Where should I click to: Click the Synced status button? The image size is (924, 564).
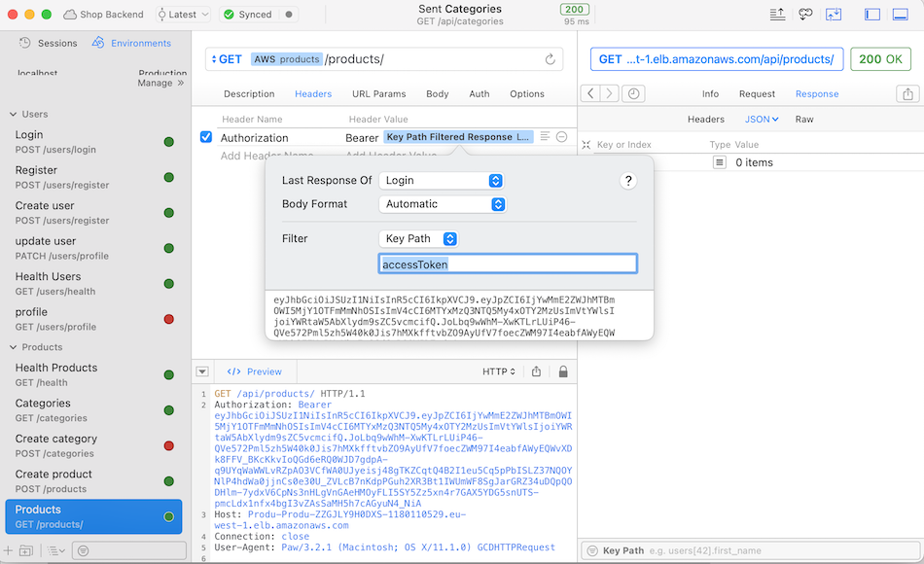(x=247, y=15)
